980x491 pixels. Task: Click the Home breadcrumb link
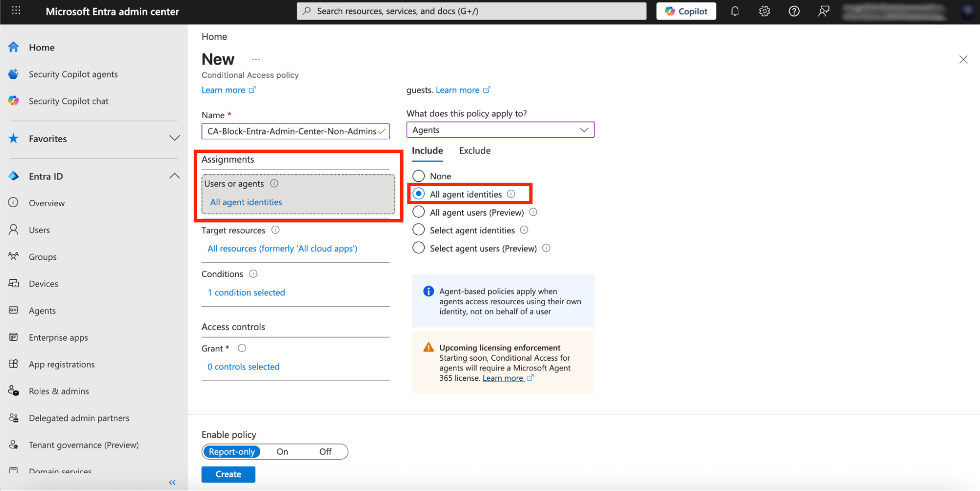[214, 37]
